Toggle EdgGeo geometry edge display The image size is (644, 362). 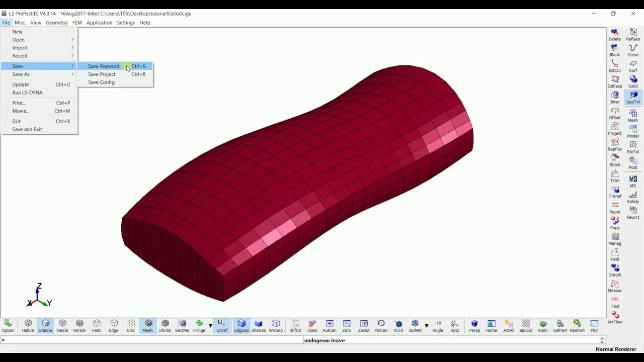242,326
